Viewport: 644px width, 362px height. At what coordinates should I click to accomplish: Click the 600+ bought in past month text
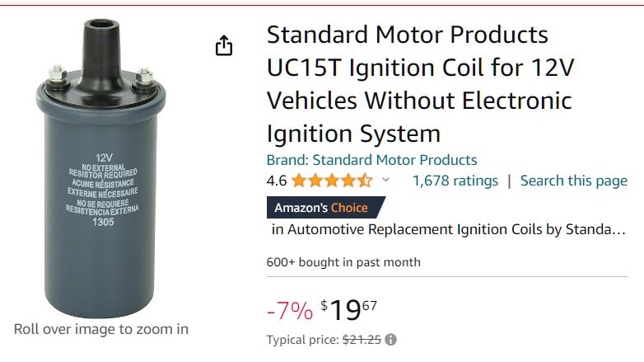343,262
